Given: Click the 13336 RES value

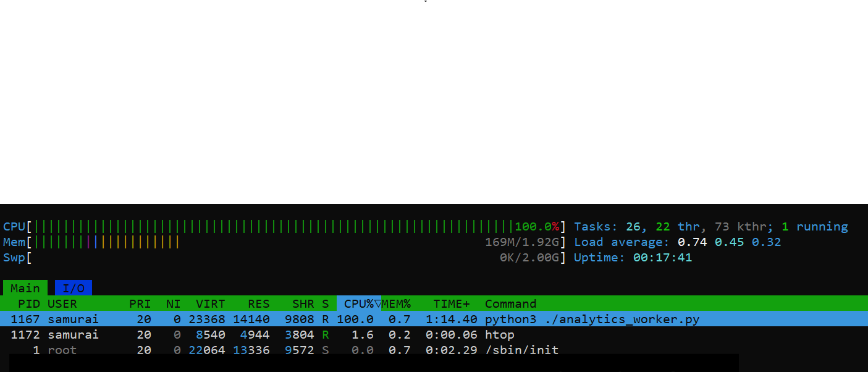Looking at the screenshot, I should tap(251, 350).
